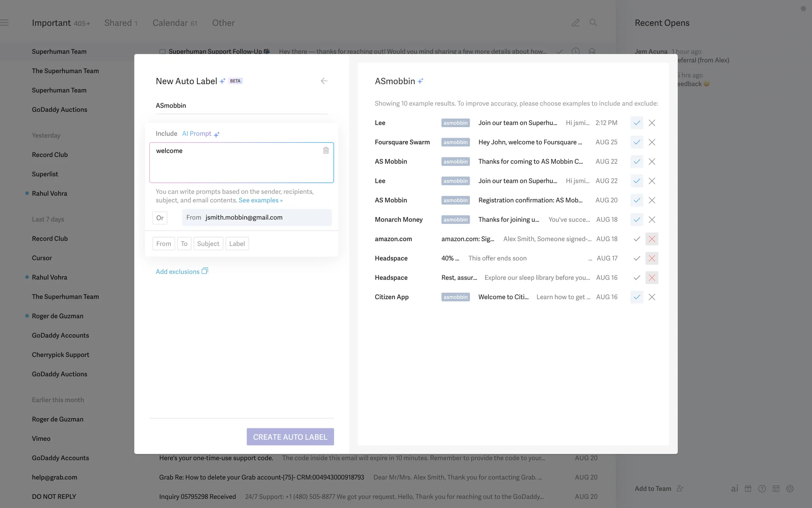Click the compose pencil icon
The height and width of the screenshot is (508, 812).
pos(575,23)
